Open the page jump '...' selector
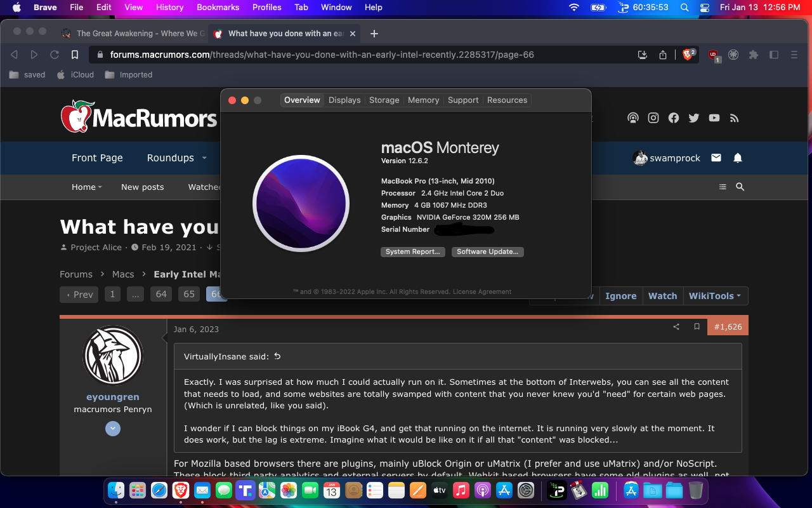 134,295
